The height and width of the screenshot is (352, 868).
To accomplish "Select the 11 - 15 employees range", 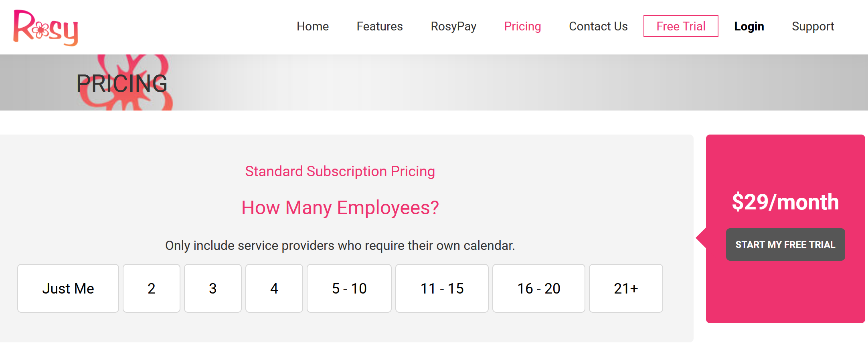I will (x=442, y=288).
